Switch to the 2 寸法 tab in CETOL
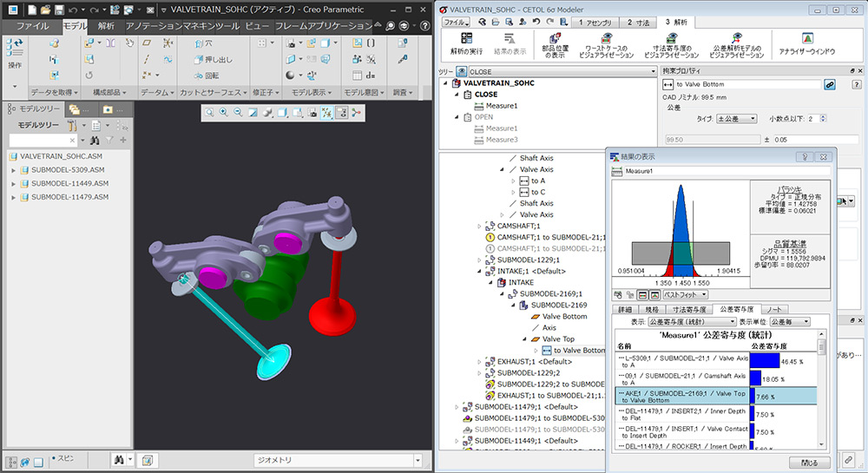Image resolution: width=868 pixels, height=473 pixels. point(638,23)
